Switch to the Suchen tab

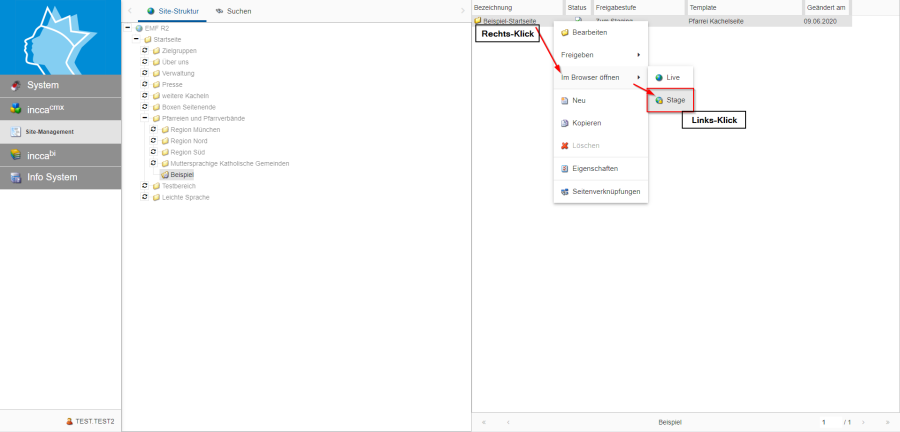[233, 11]
